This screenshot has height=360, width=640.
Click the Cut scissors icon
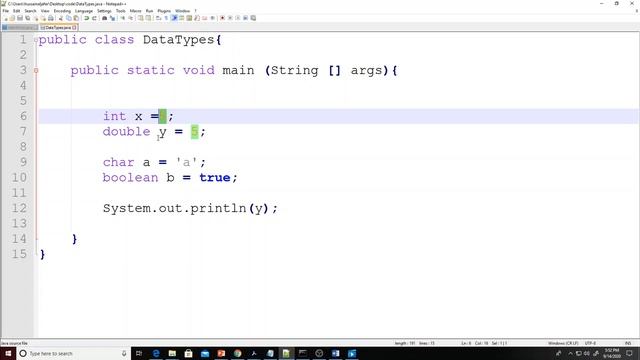(x=61, y=18)
